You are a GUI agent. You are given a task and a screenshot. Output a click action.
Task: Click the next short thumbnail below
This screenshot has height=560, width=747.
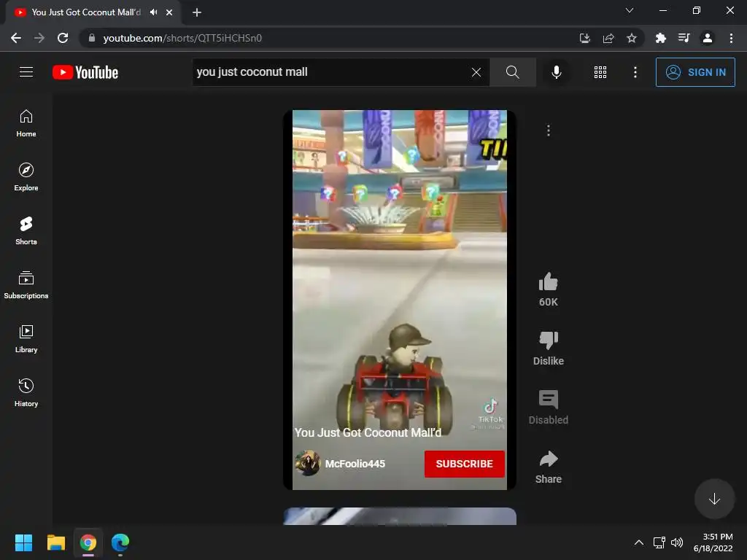[400, 516]
